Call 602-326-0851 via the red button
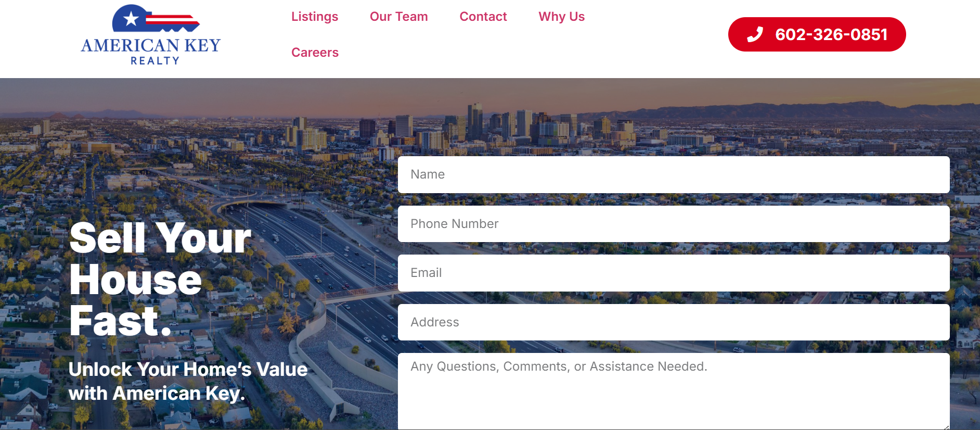This screenshot has width=980, height=430. pyautogui.click(x=817, y=34)
